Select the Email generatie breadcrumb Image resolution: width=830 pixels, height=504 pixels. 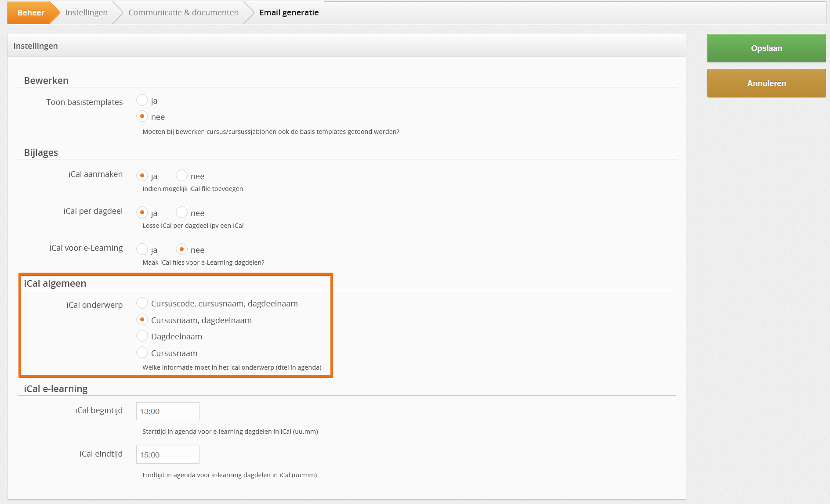click(289, 13)
